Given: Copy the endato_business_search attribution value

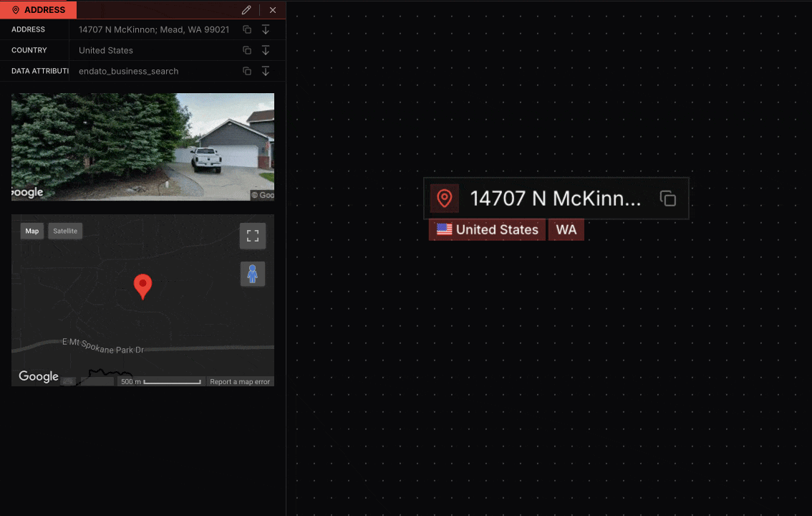Looking at the screenshot, I should tap(247, 71).
